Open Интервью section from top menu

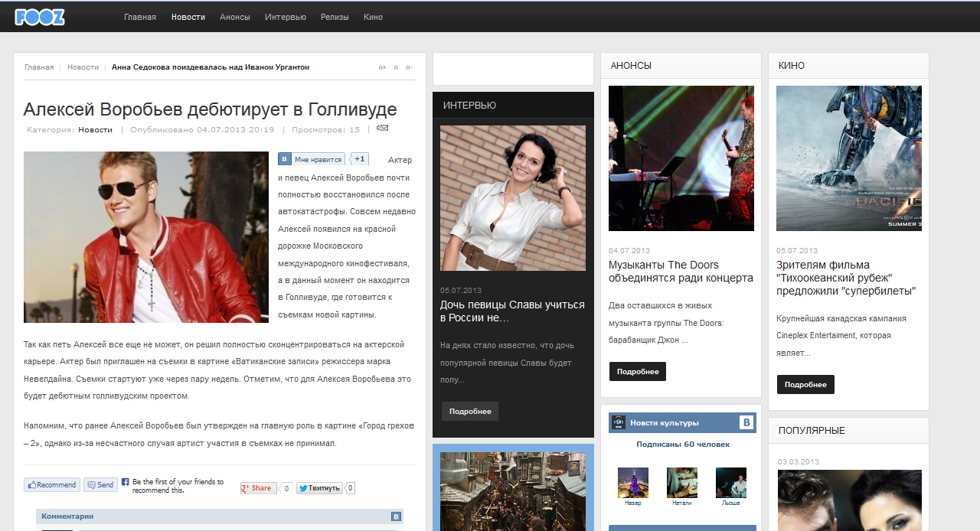point(285,17)
